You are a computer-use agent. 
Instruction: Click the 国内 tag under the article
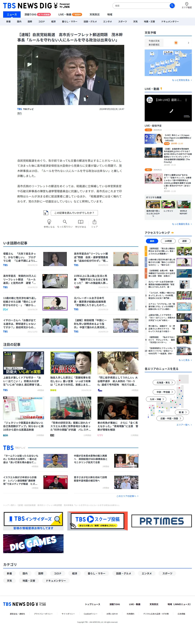point(19,113)
